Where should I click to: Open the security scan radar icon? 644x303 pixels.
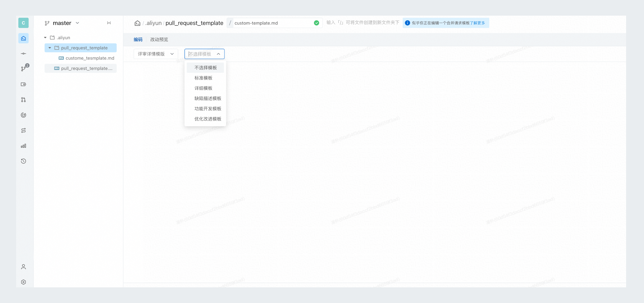coord(23,115)
